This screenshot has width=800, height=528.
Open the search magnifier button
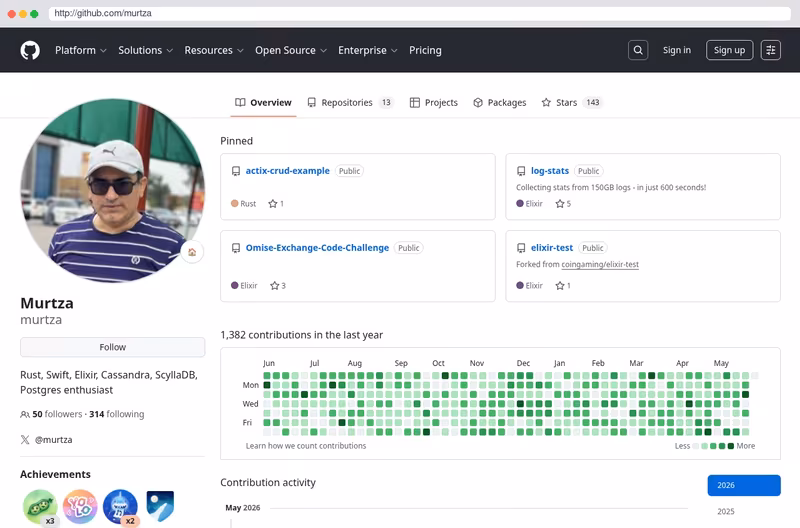click(638, 50)
